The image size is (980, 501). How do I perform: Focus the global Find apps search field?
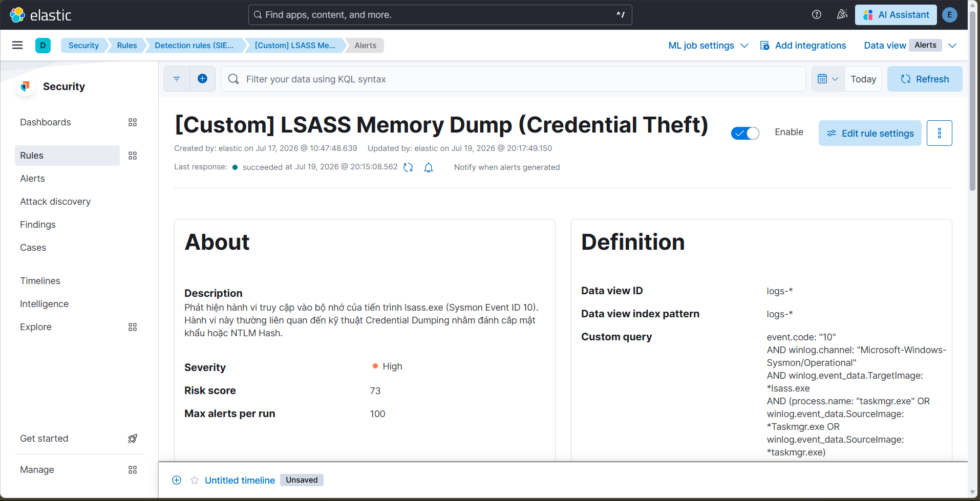[440, 15]
